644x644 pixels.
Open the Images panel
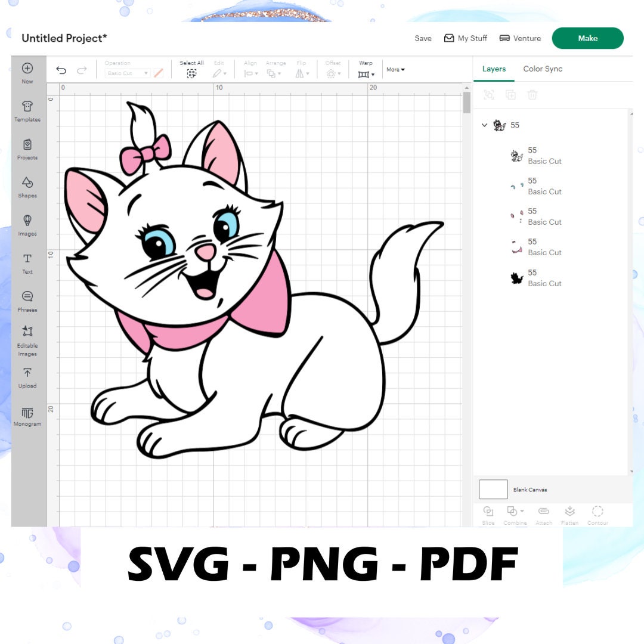pos(27,224)
